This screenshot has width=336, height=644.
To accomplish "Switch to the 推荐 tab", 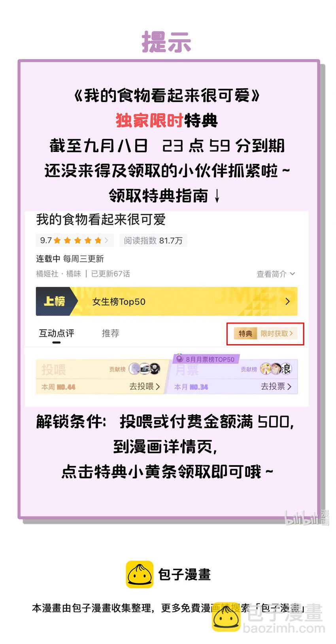I will (110, 333).
